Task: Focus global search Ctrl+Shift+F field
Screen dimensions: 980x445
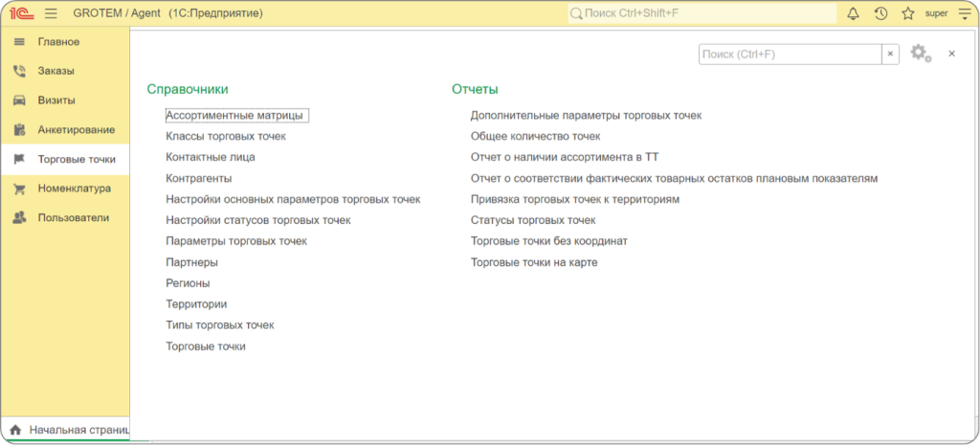Action: [x=702, y=13]
